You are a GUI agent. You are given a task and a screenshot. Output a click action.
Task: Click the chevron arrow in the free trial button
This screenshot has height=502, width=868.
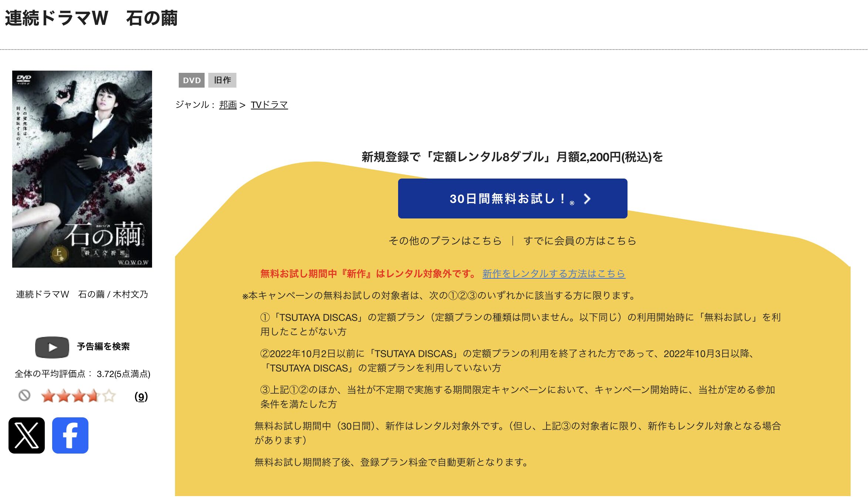[587, 199]
